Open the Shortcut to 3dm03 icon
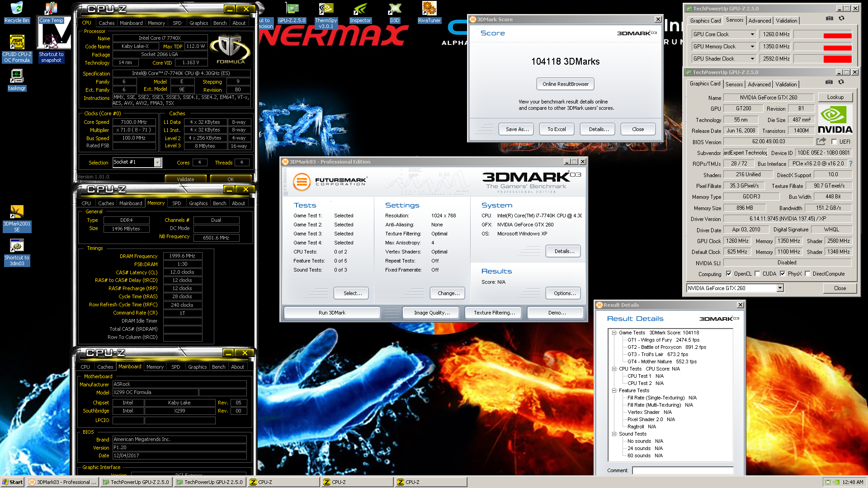Viewport: 868px width, 488px height. (17, 253)
